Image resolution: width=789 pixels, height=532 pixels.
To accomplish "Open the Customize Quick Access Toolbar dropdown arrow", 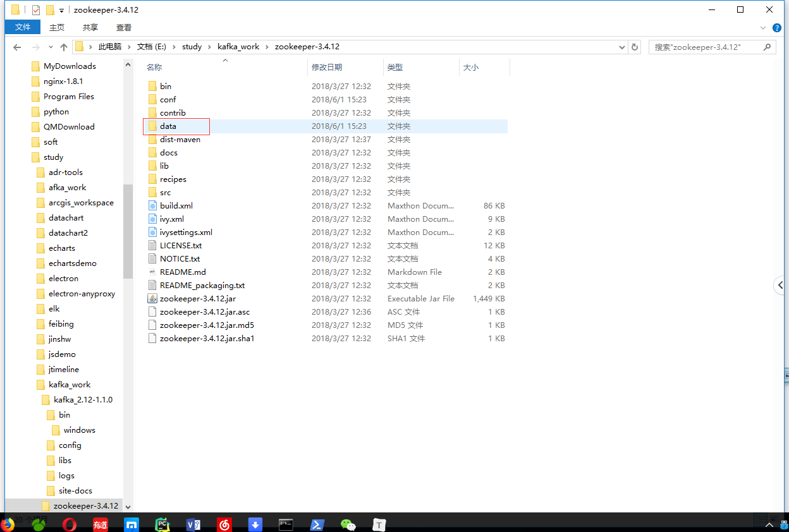I will tap(61, 10).
